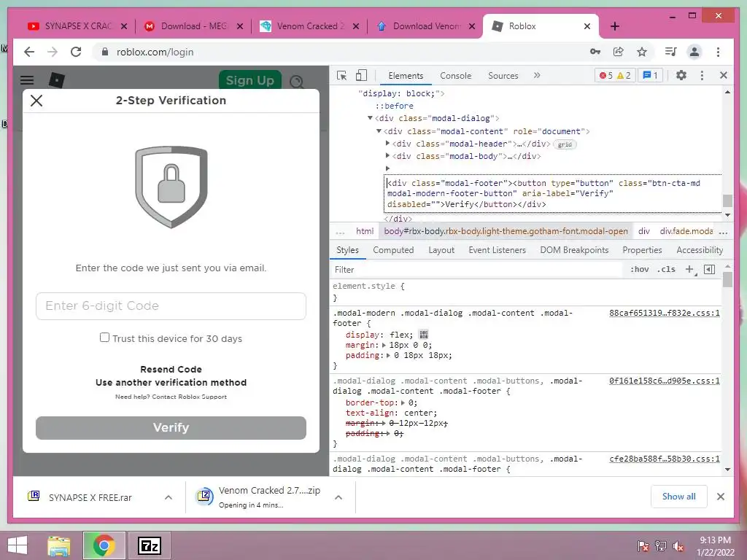Open DevTools settings gear
The width and height of the screenshot is (747, 560).
681,75
